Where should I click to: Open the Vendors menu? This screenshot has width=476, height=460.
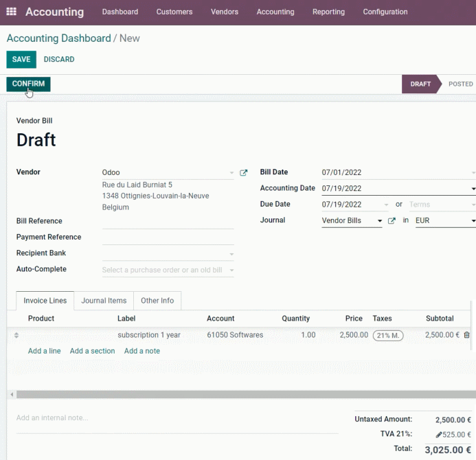tap(225, 12)
